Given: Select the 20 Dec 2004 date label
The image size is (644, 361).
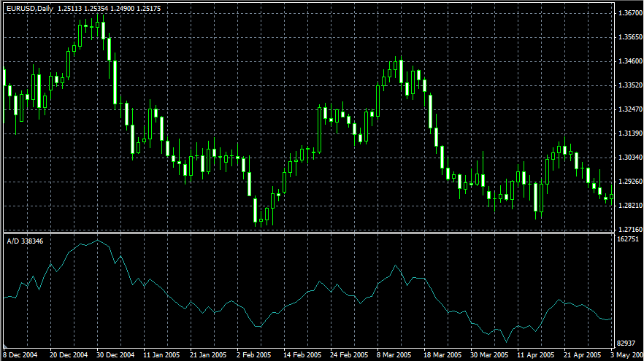Looking at the screenshot, I should (x=69, y=355).
